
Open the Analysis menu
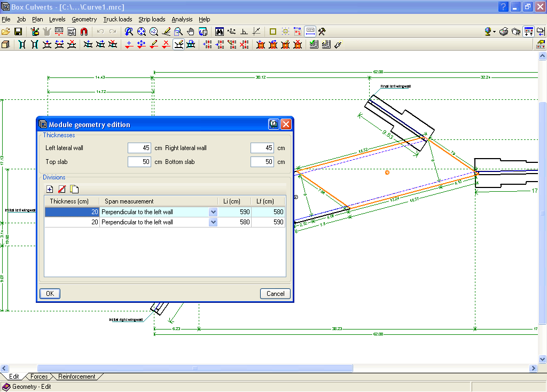pos(182,19)
